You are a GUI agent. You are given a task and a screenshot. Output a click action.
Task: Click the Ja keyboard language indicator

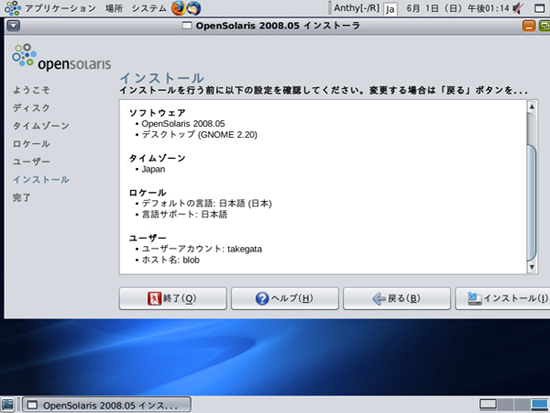tap(390, 9)
